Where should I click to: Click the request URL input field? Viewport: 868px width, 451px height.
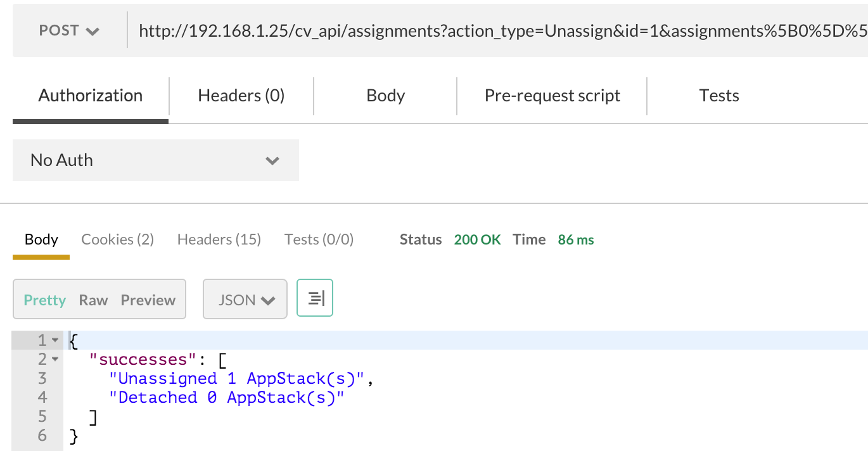point(494,30)
